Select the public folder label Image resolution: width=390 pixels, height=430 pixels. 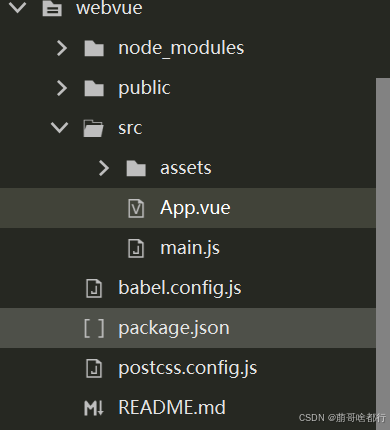click(144, 88)
